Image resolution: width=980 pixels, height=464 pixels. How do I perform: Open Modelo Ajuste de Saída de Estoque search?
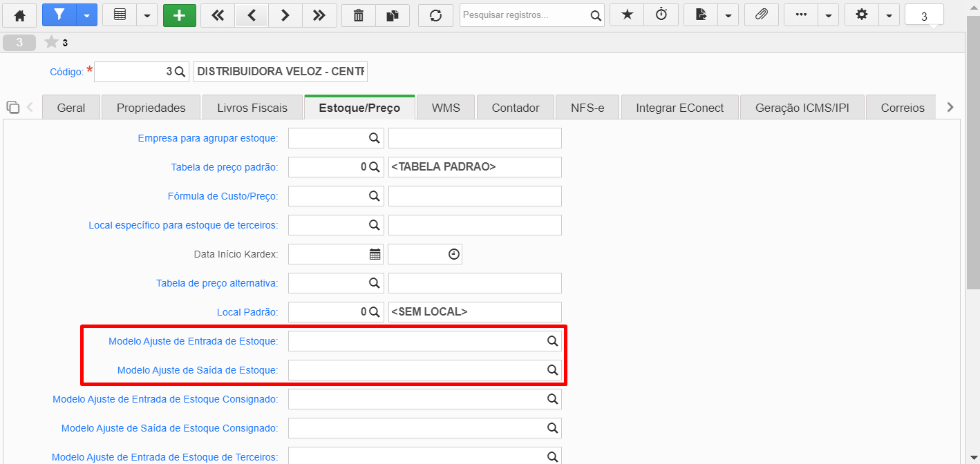click(x=552, y=370)
